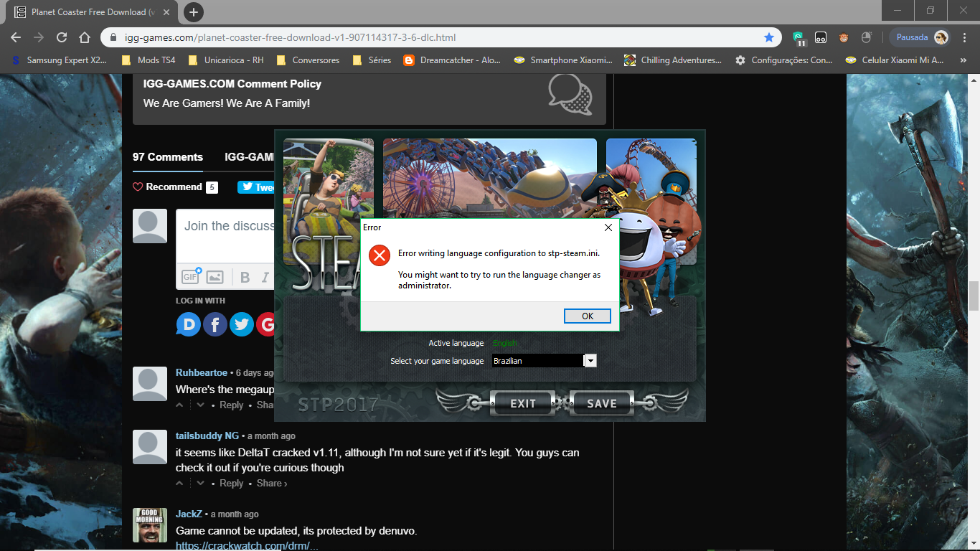
Task: Click the Recommend heart button
Action: click(x=168, y=187)
